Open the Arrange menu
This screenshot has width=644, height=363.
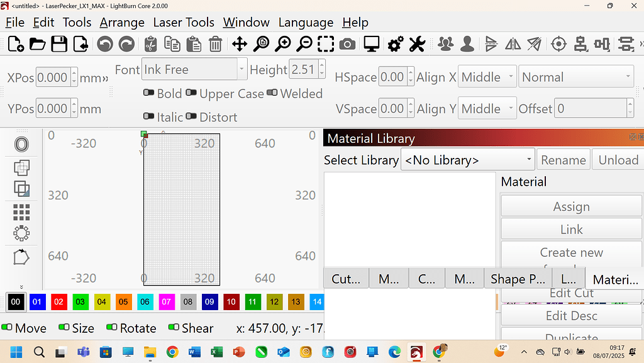(x=122, y=22)
